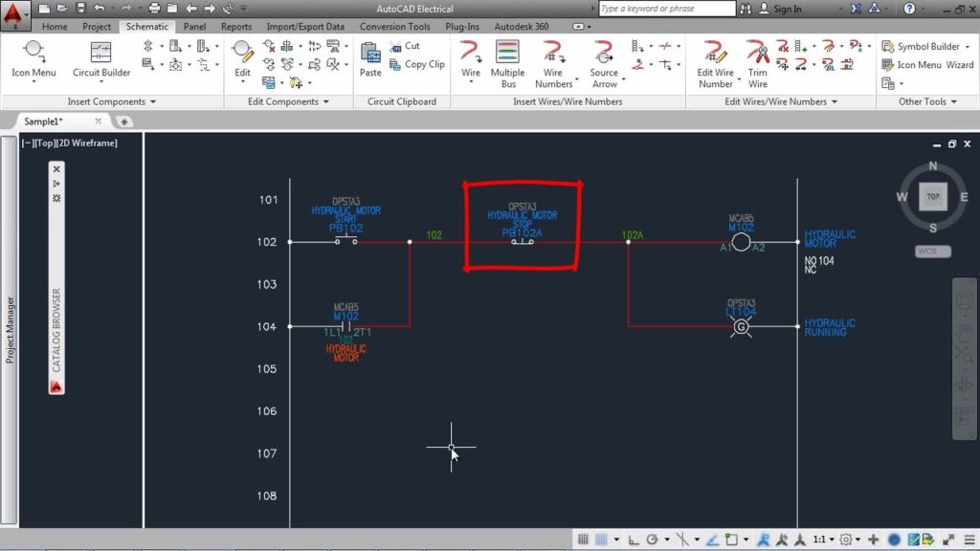
Task: Launch the Symbol Builder
Action: (924, 45)
